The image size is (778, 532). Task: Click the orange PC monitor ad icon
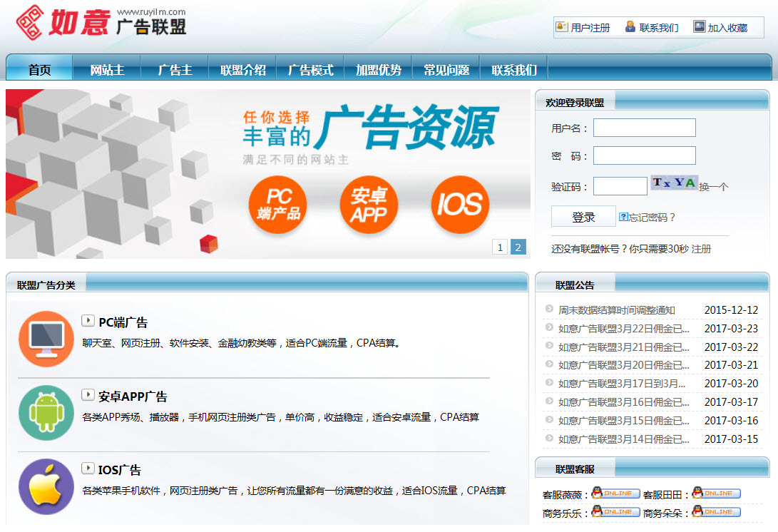pos(46,339)
